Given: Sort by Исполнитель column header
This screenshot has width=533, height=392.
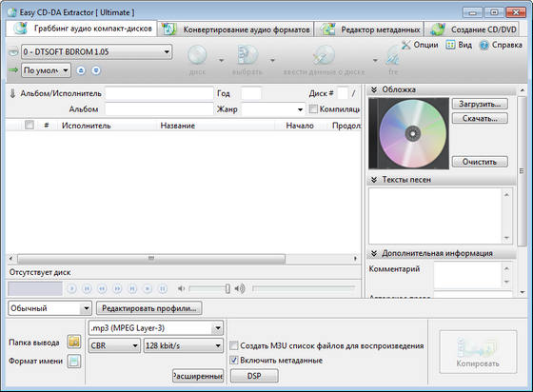Looking at the screenshot, I should point(86,126).
